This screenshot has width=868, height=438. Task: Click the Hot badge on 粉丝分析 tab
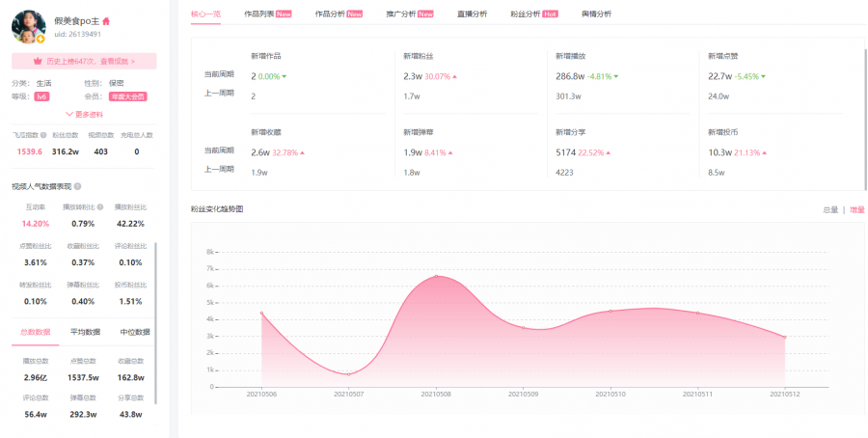coord(551,14)
